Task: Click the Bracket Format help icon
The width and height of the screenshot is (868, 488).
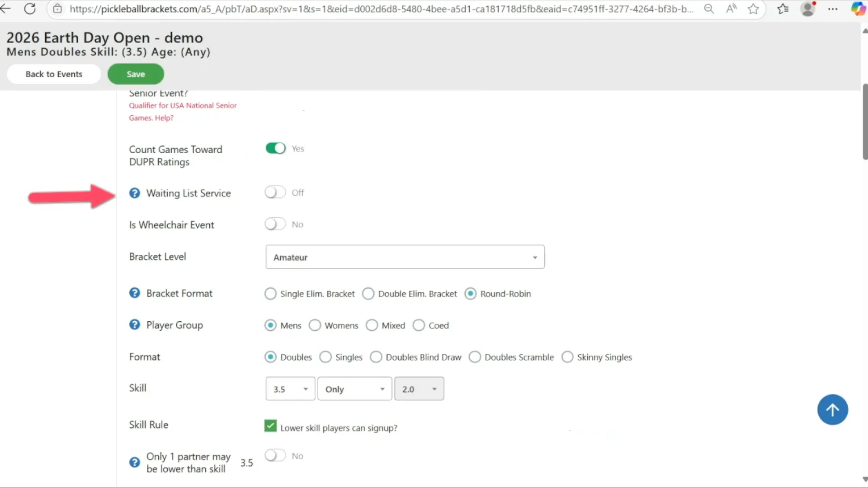Action: [134, 293]
